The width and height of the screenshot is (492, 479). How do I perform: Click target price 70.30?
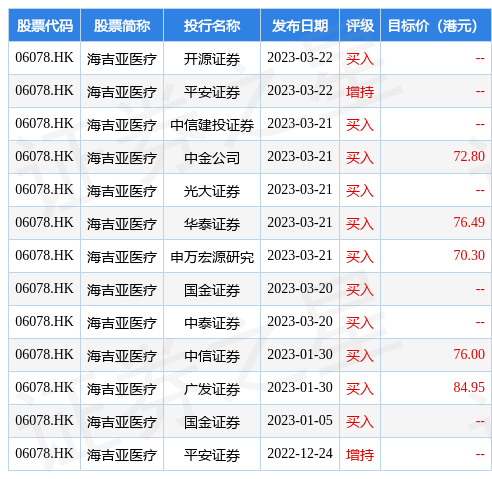(469, 256)
